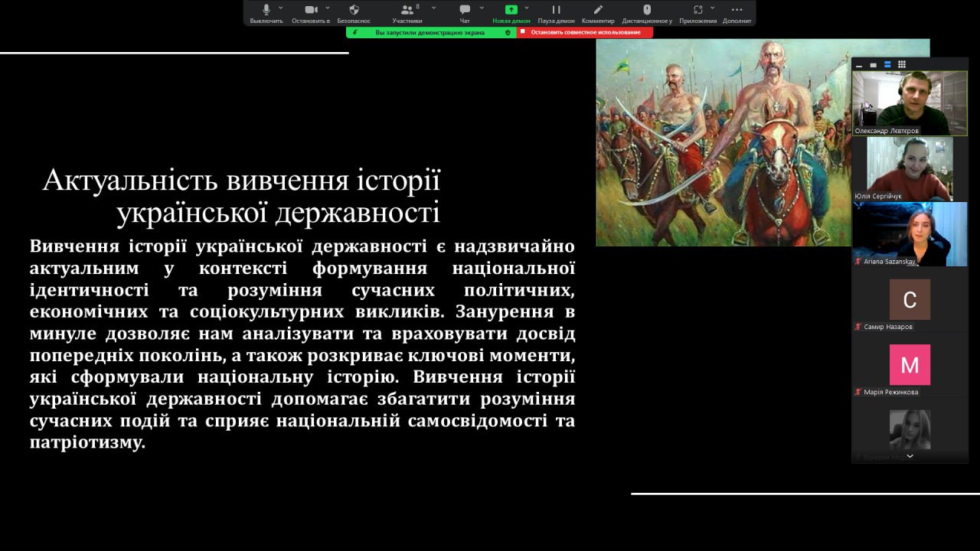This screenshot has height=551, width=980.
Task: Expand chat options arrow
Action: [482, 8]
